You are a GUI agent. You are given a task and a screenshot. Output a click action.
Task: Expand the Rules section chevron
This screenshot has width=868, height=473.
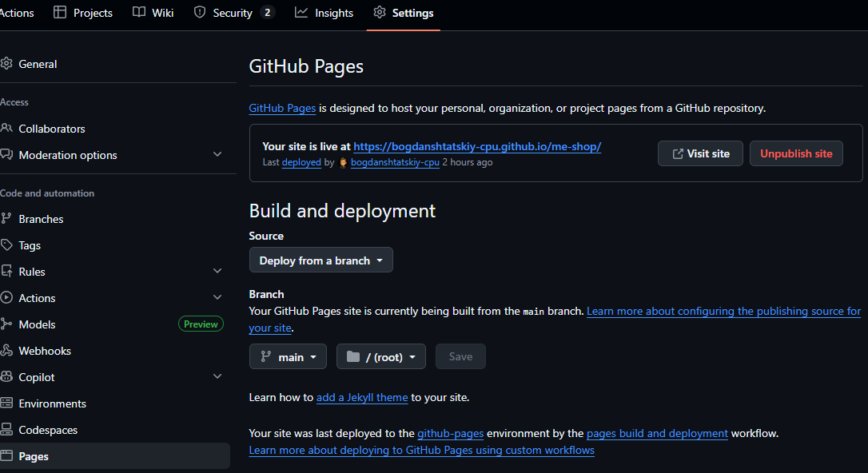click(x=217, y=271)
